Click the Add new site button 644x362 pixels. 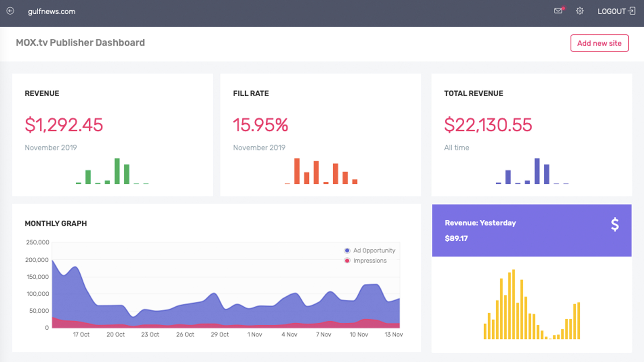[x=599, y=43]
